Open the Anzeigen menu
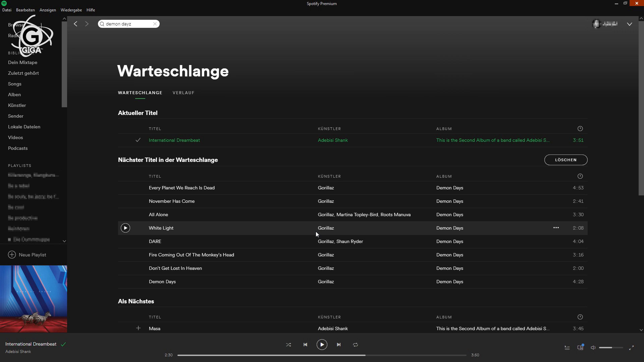Image resolution: width=644 pixels, height=362 pixels. 48,10
